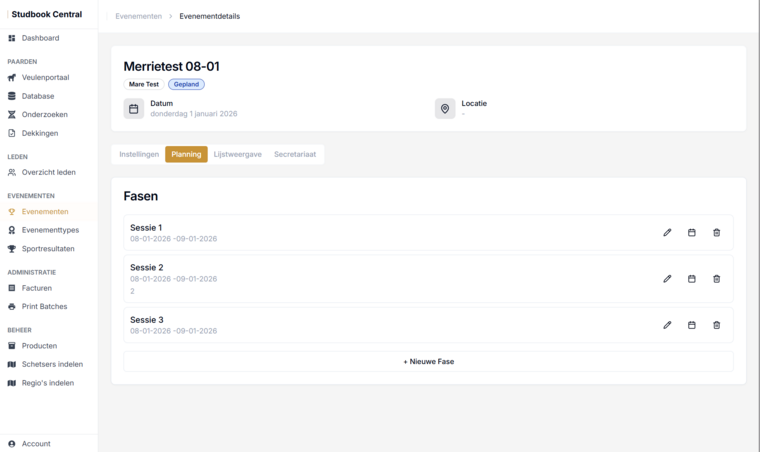Viewport: 760px width, 452px height.
Task: Select the Sessie 3 phase title
Action: point(146,320)
